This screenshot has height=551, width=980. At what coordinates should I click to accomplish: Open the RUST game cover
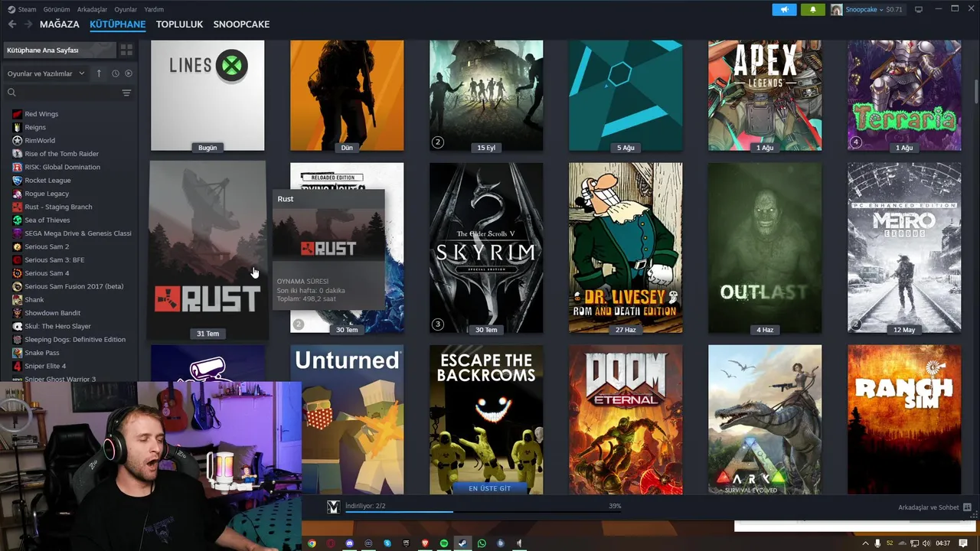(207, 249)
